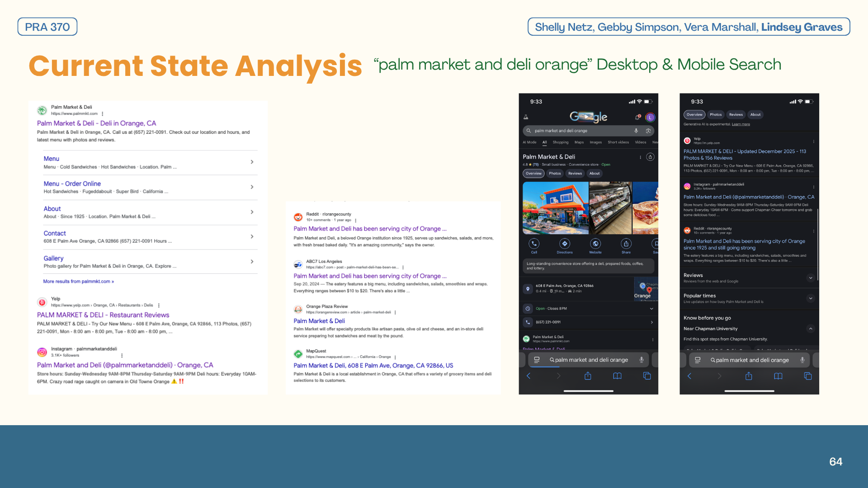Click the Reddit icon in desktop results
Image resolution: width=868 pixels, height=488 pixels.
tap(298, 217)
